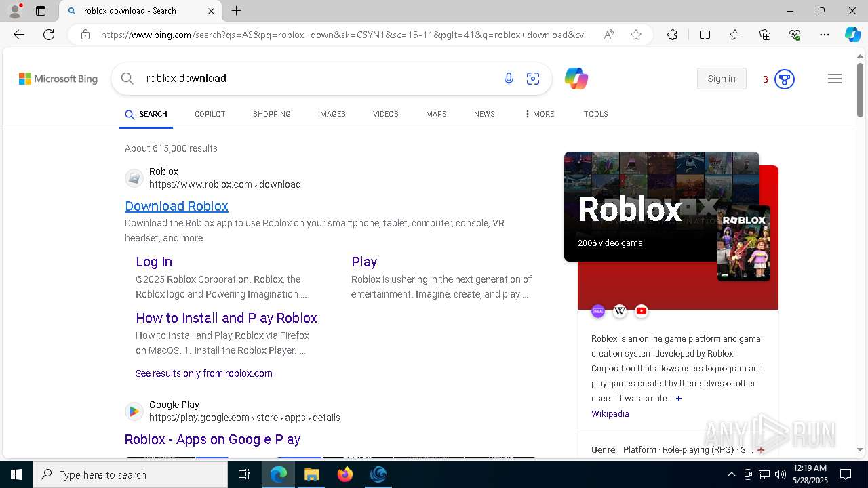Switch to the COPILOT tab
This screenshot has height=488, width=868.
coord(210,114)
